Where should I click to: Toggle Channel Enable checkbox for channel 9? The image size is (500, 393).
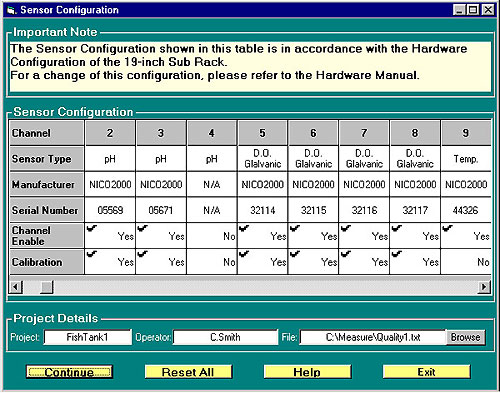click(x=447, y=228)
